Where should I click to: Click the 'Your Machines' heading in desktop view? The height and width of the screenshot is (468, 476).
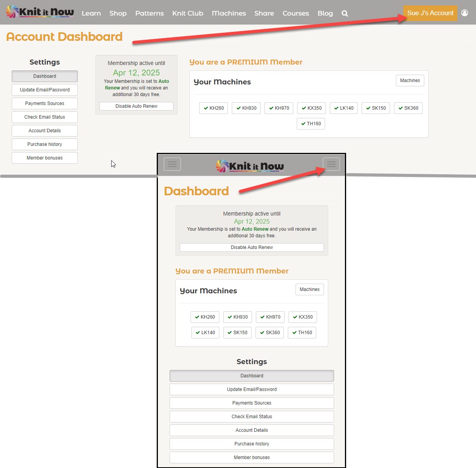[x=222, y=82]
